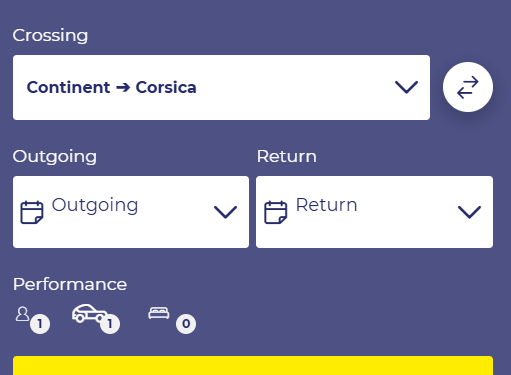Select the passenger person icon
The image size is (511, 375).
click(x=22, y=314)
